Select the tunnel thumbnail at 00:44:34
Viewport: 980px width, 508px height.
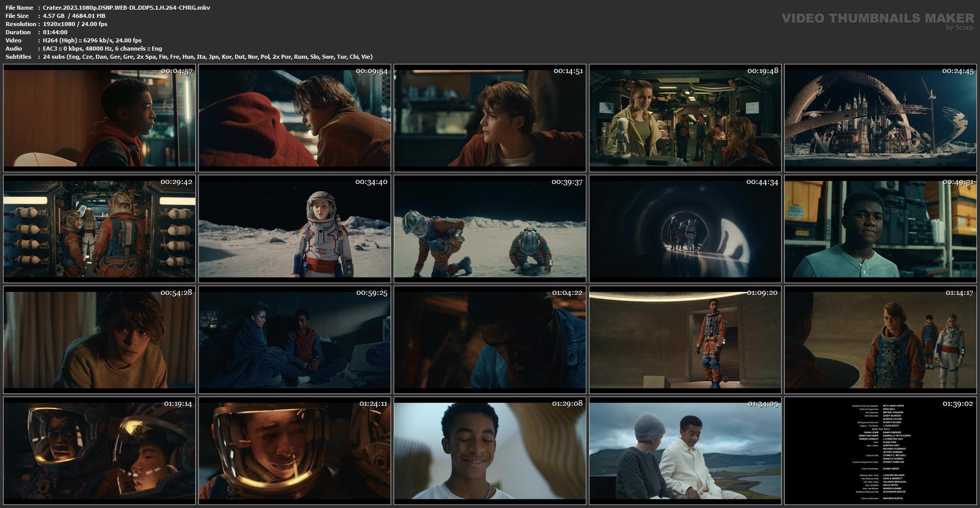[685, 229]
